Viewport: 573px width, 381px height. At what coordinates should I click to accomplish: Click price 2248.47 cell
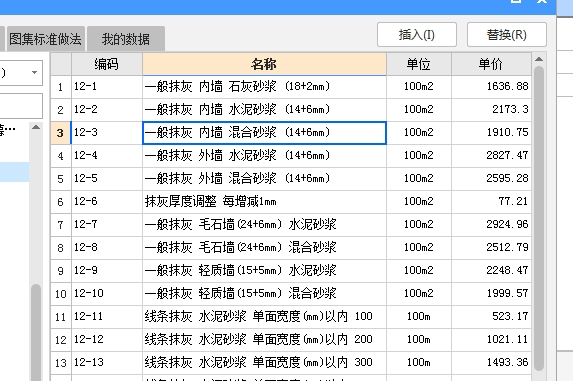pyautogui.click(x=491, y=271)
